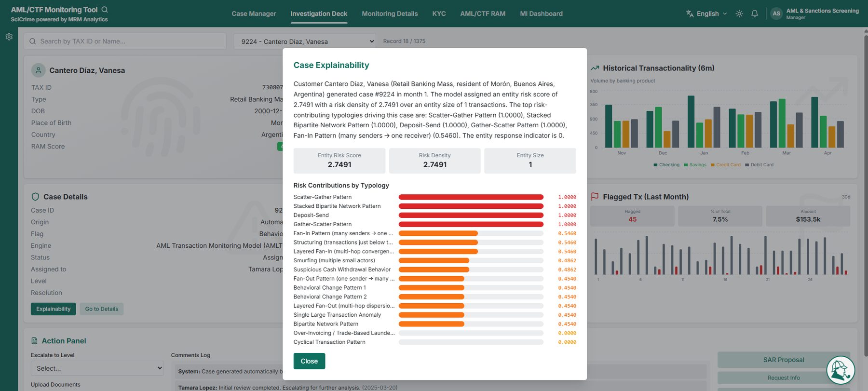Image resolution: width=868 pixels, height=391 pixels.
Task: Click the search icon beside the app title
Action: tap(105, 10)
